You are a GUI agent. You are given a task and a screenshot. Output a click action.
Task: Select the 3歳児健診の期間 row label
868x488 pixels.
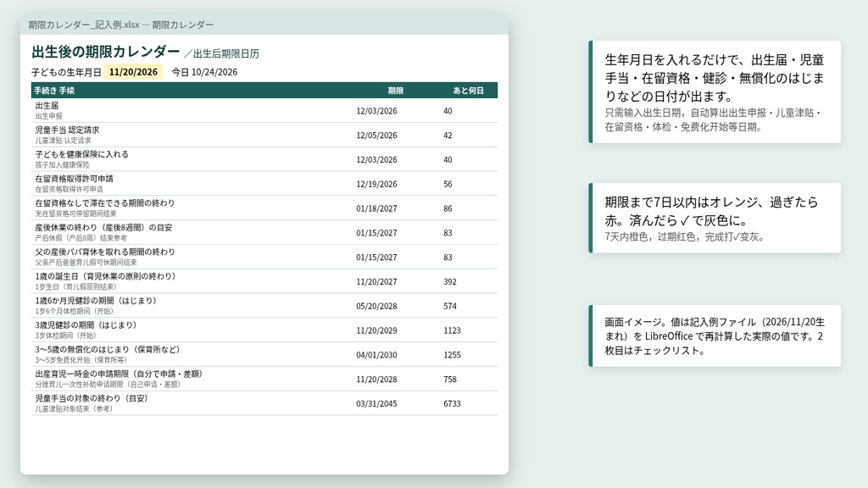click(x=86, y=324)
